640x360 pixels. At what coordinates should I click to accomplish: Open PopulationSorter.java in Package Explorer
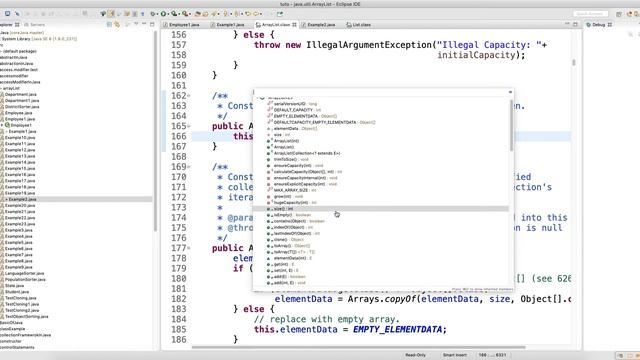(x=25, y=279)
